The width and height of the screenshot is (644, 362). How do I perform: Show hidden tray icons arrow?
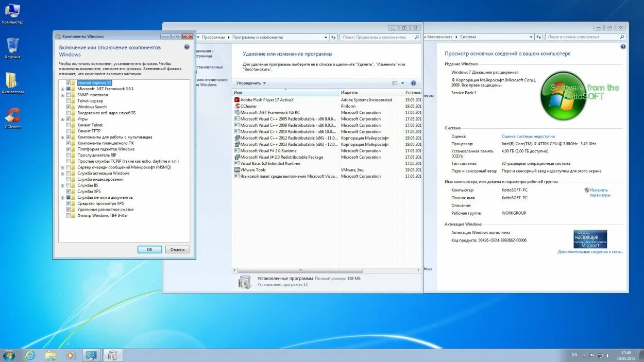click(585, 355)
